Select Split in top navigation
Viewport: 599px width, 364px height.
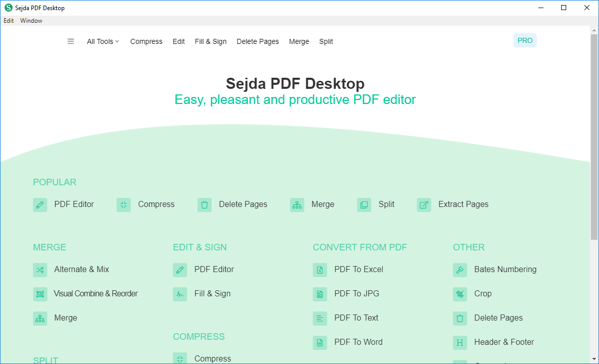[x=326, y=41]
